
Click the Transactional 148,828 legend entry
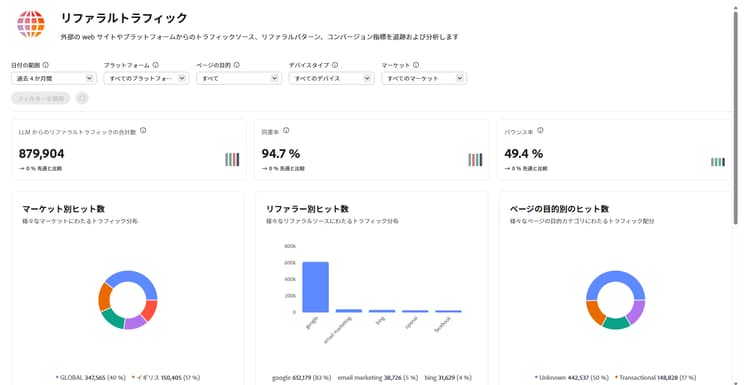coord(655,377)
